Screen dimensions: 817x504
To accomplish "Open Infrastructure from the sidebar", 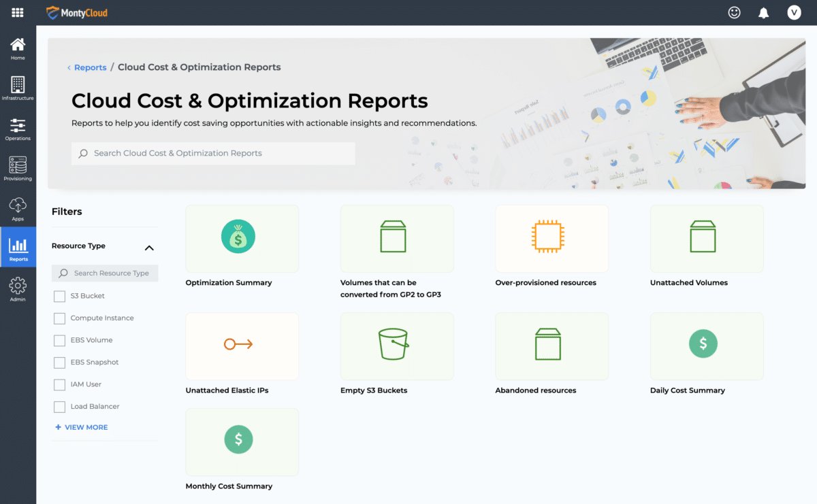I will pos(18,88).
